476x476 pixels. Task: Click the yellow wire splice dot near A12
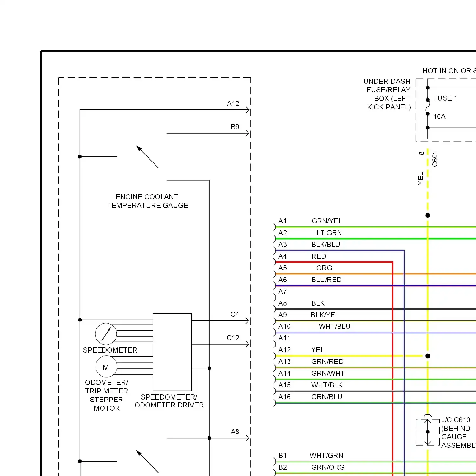(x=428, y=356)
